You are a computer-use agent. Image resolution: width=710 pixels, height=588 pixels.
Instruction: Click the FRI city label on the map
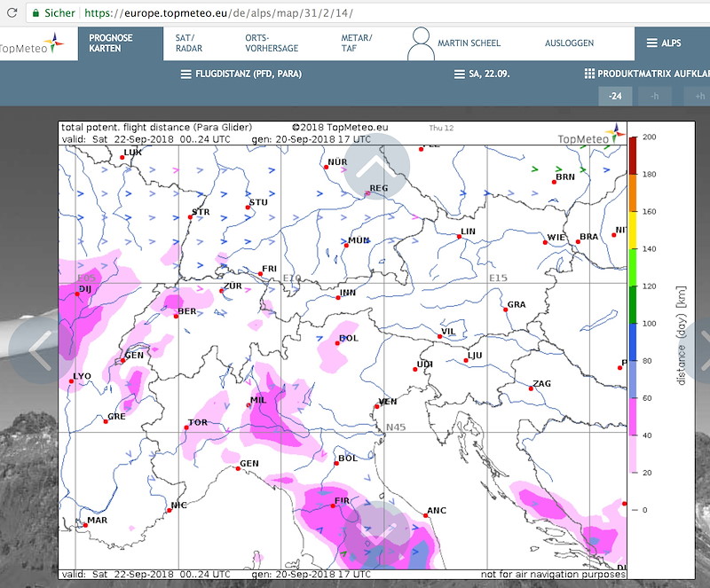point(270,269)
